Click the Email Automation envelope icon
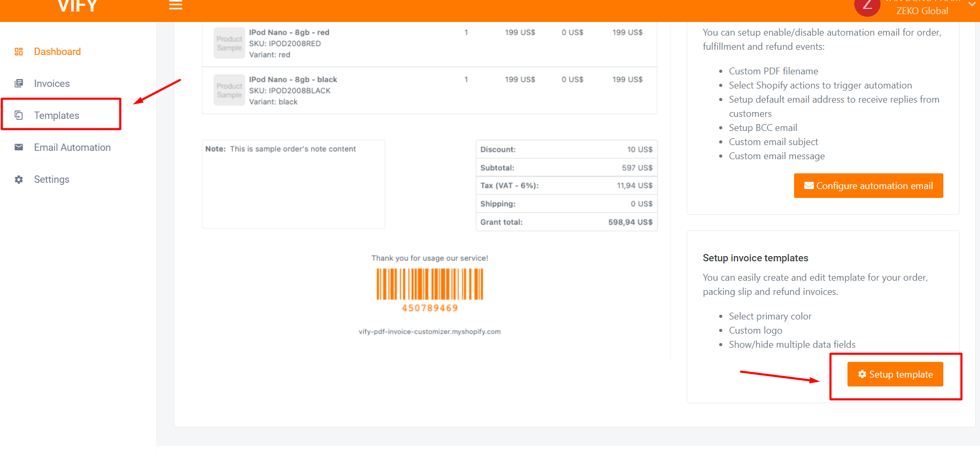This screenshot has height=453, width=980. tap(19, 147)
